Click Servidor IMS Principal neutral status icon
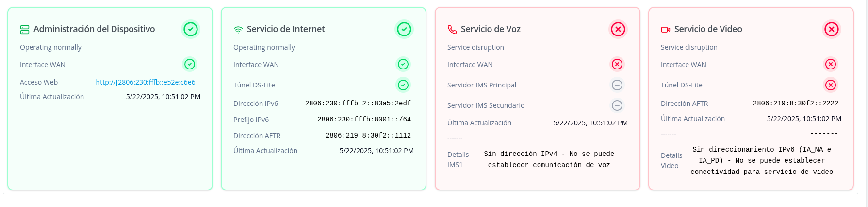This screenshot has width=868, height=207. point(617,85)
